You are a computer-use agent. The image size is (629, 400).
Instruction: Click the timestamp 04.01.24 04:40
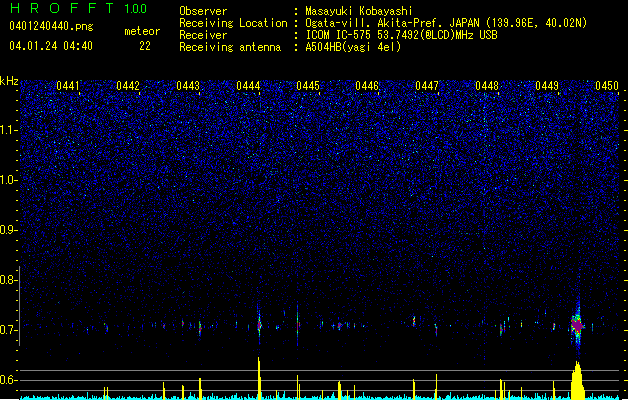[x=51, y=46]
